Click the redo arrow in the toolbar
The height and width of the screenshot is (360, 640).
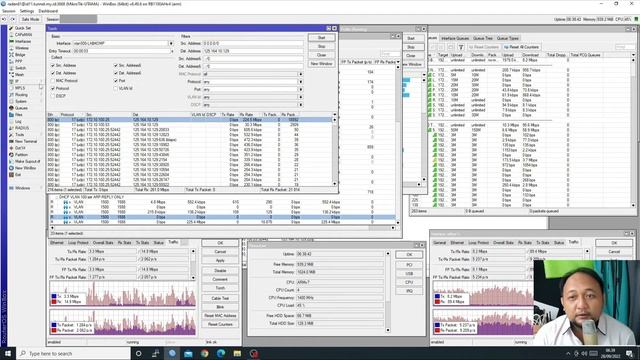tap(13, 19)
